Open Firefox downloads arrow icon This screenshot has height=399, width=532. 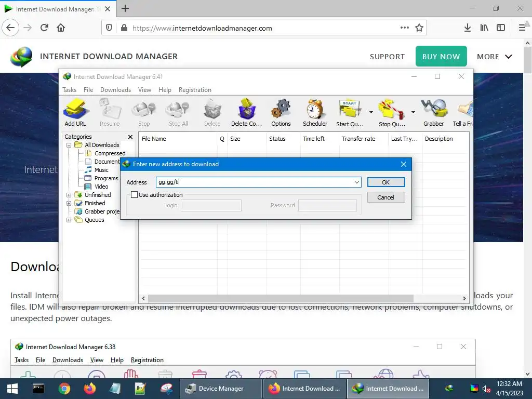pos(468,28)
